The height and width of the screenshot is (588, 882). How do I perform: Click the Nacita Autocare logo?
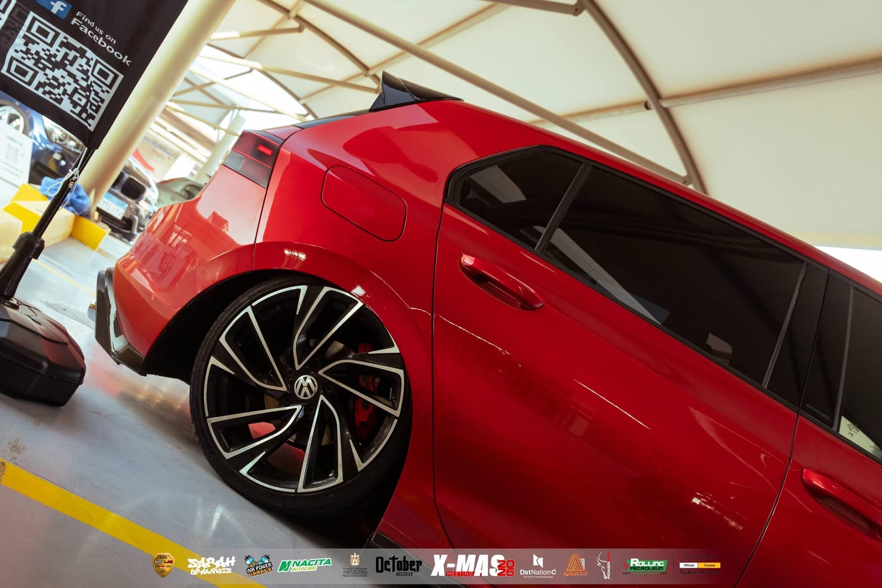pyautogui.click(x=305, y=565)
